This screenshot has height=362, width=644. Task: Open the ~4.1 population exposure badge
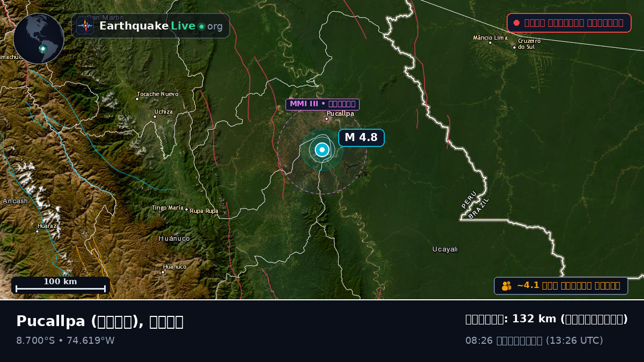point(561,286)
